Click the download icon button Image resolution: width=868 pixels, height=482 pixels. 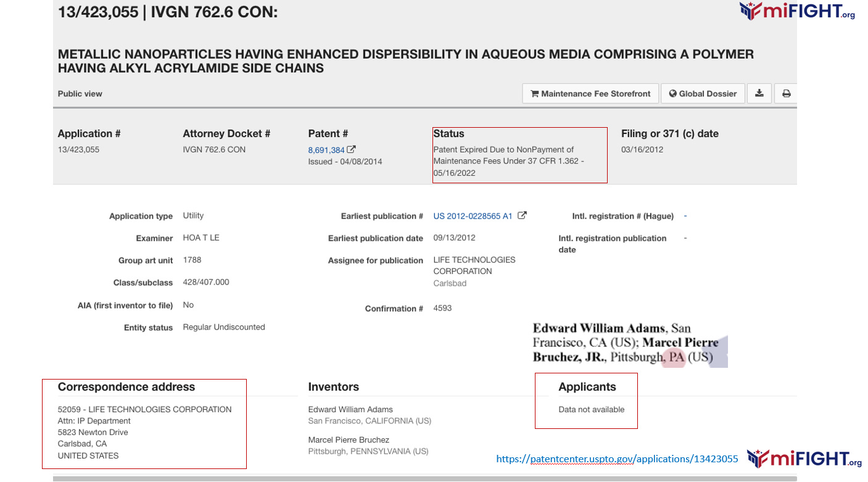click(x=759, y=94)
